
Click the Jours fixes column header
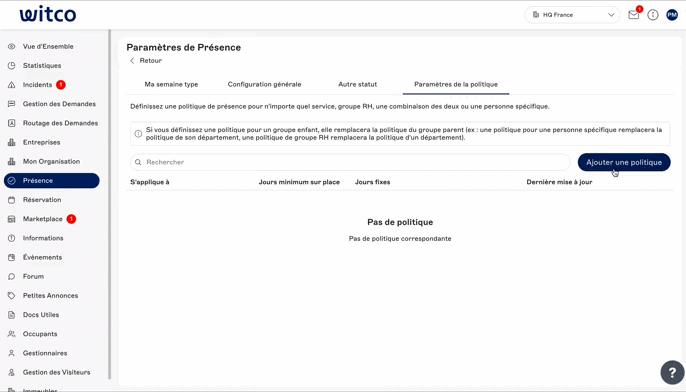[x=372, y=182]
